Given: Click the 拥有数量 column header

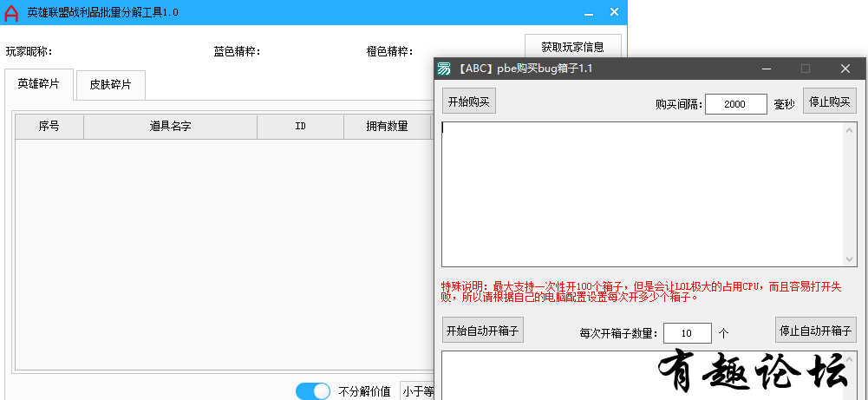Looking at the screenshot, I should click(x=387, y=127).
